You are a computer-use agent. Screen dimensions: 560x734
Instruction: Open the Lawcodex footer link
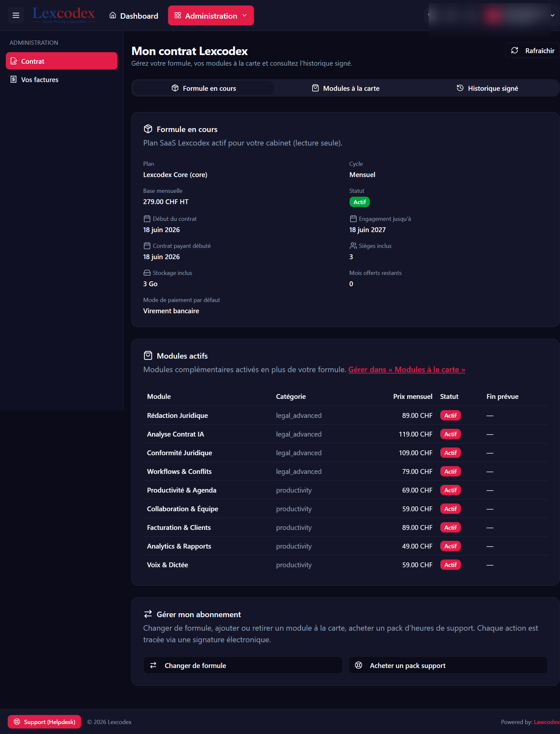click(x=547, y=722)
